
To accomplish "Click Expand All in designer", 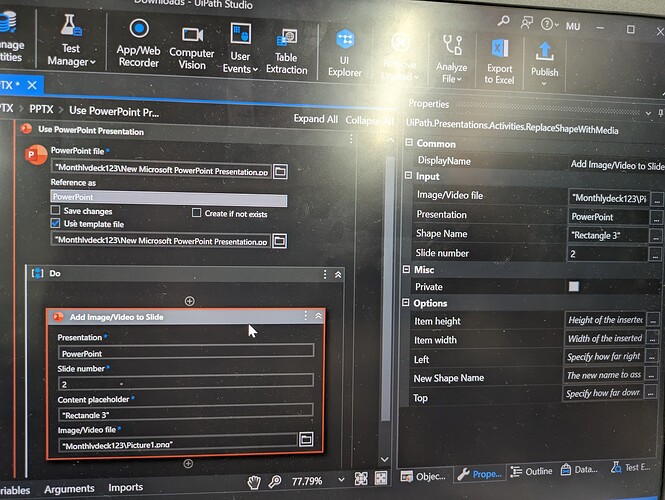I will (316, 119).
